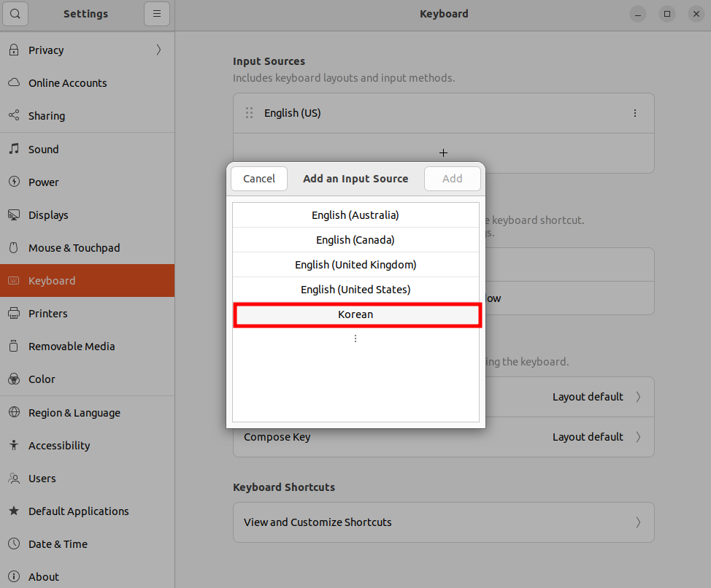Click the Sharing icon in sidebar
This screenshot has width=711, height=588.
(x=14, y=115)
